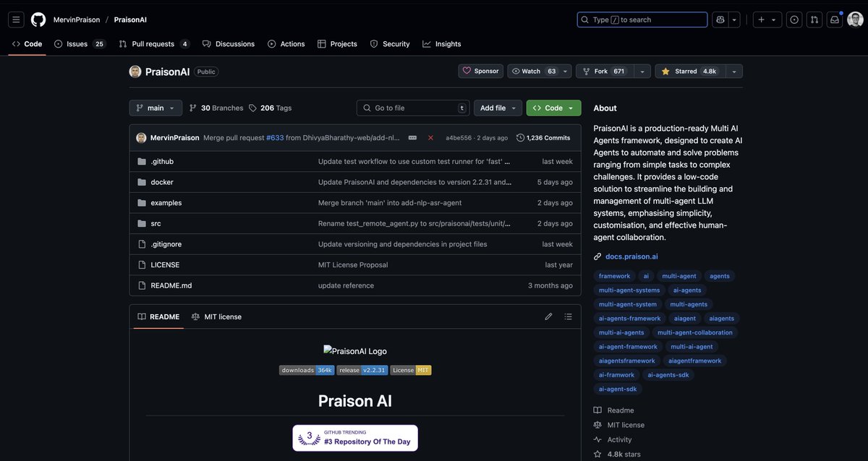868x461 pixels.
Task: View the 1,236 Commits history
Action: (543, 137)
